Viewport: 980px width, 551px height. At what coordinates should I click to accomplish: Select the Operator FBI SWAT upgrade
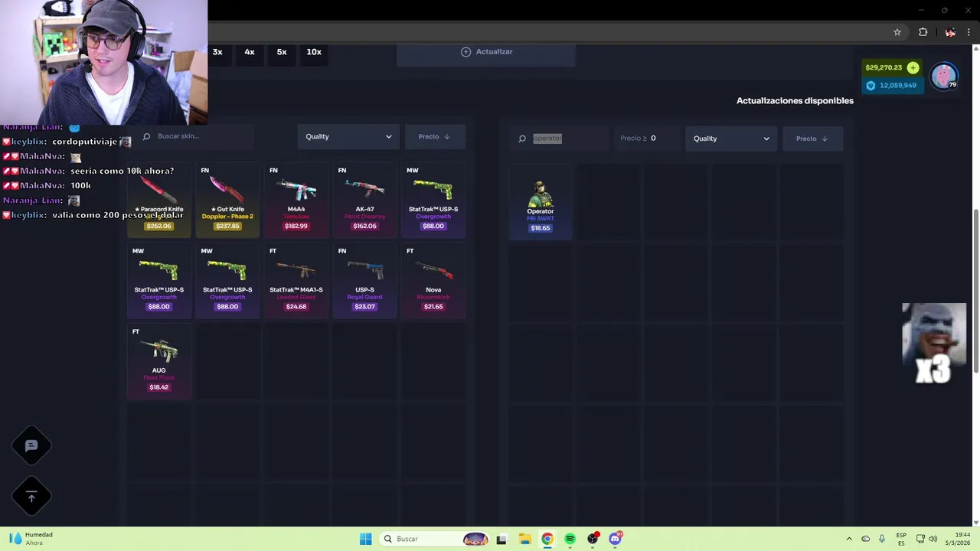541,204
